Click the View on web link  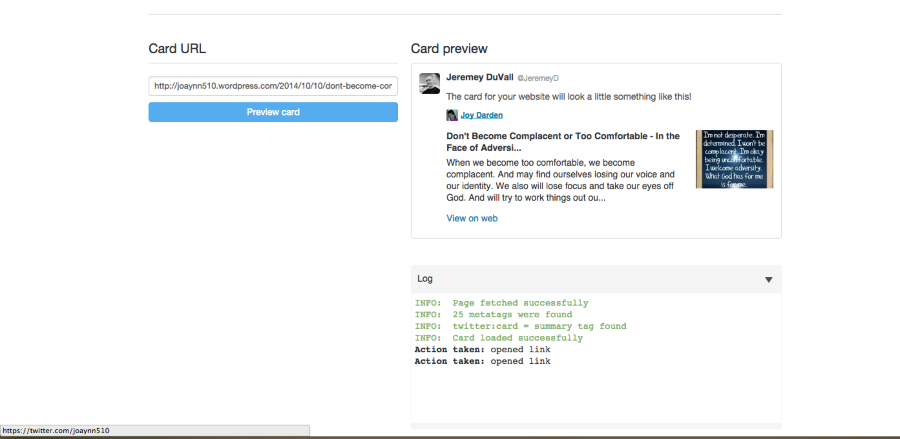pyautogui.click(x=472, y=218)
